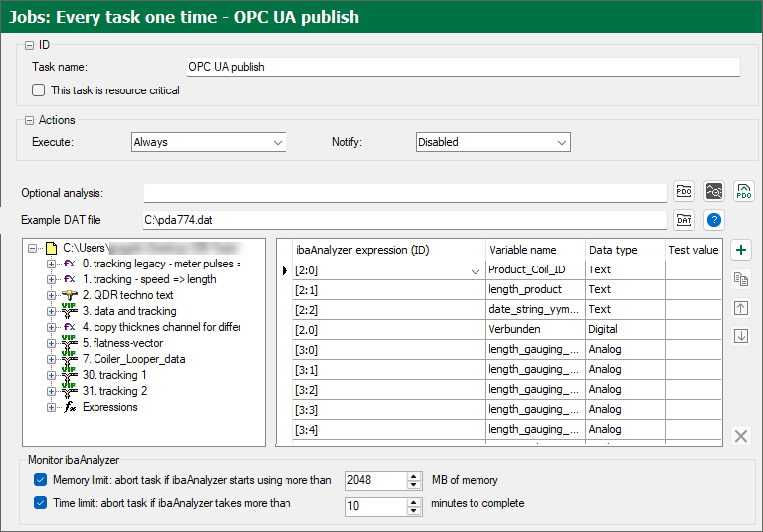Open the PDO analysis browse button
763x532 pixels.
pyautogui.click(x=684, y=191)
